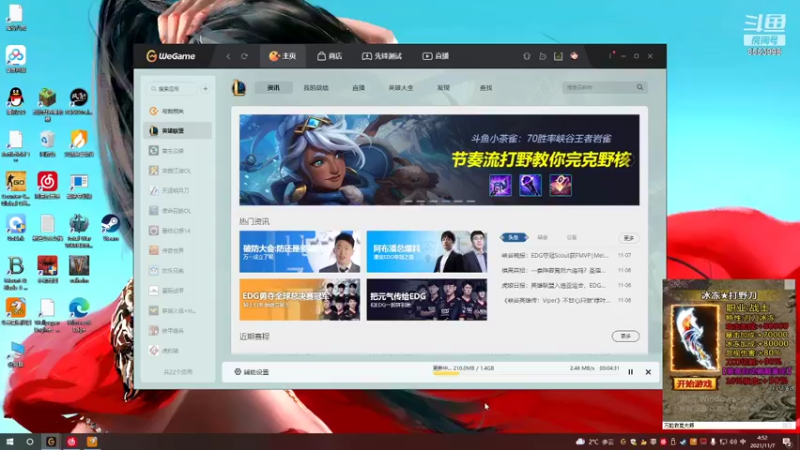Open the 把元气传给EDG card

(427, 299)
